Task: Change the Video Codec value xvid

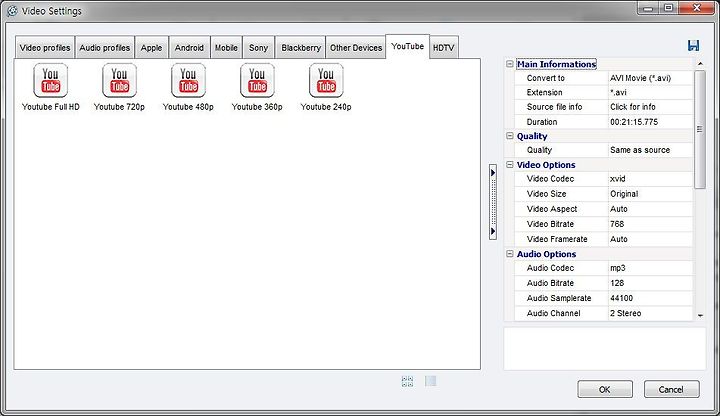Action: click(650, 179)
